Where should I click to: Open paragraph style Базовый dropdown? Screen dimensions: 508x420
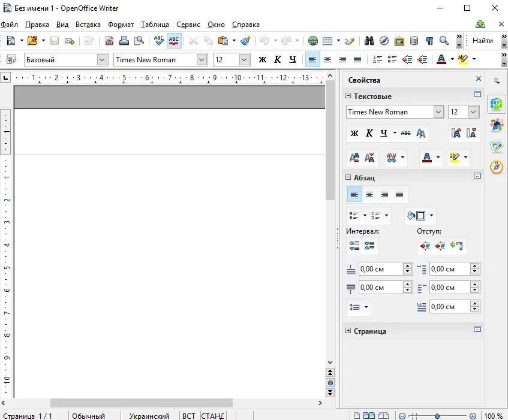click(102, 59)
